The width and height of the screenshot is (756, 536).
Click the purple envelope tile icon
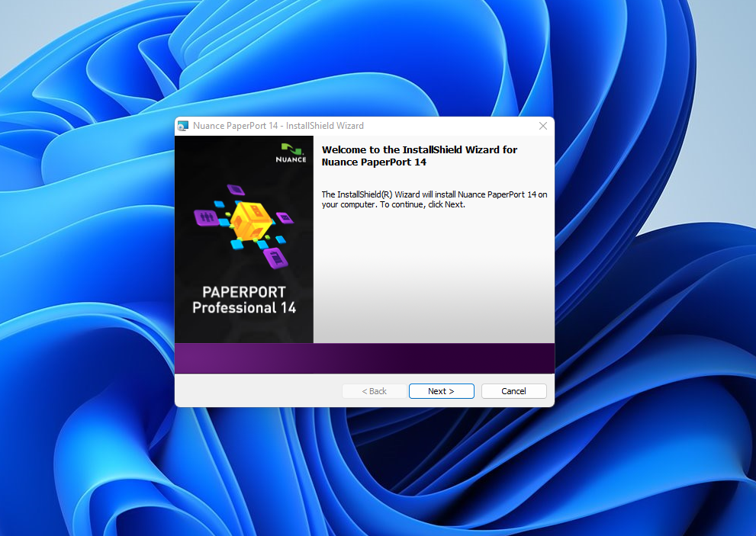[x=285, y=216]
